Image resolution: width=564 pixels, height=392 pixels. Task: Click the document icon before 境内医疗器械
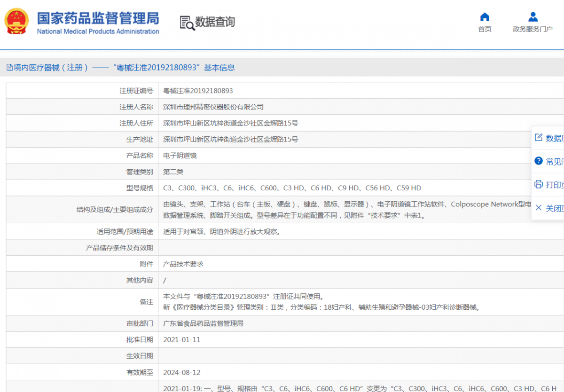click(9, 68)
